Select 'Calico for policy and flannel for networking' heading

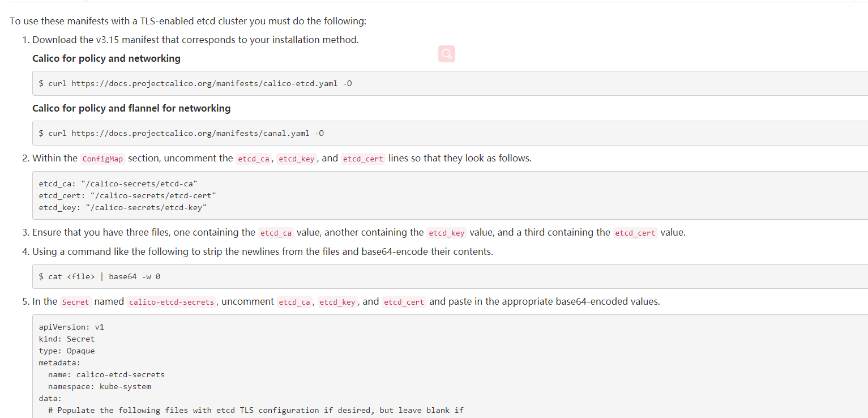pos(131,108)
